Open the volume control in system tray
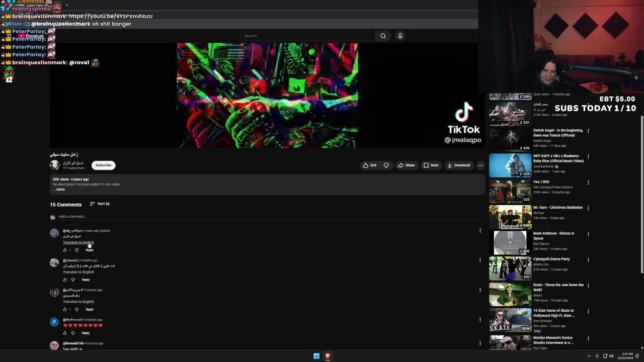 (611, 356)
